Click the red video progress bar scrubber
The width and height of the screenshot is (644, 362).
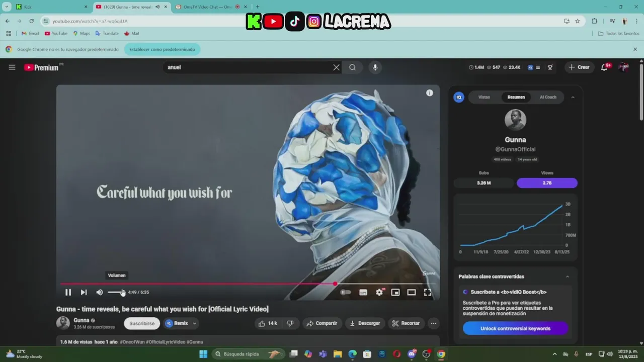tap(335, 284)
